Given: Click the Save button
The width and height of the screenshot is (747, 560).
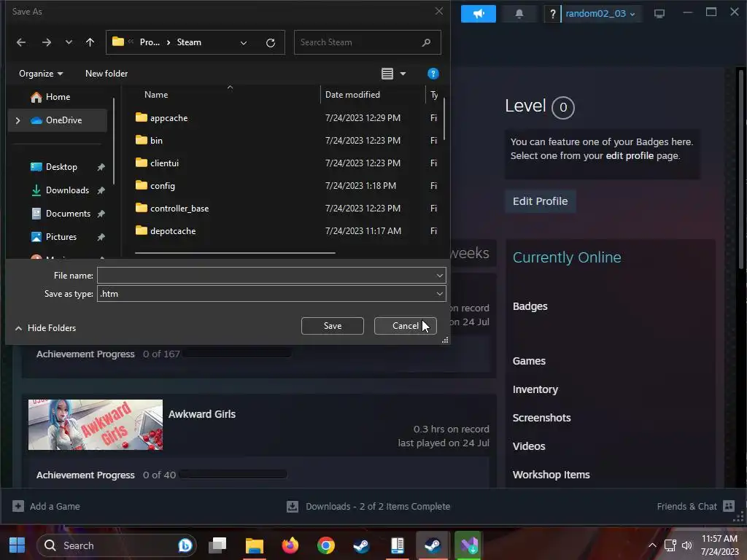Looking at the screenshot, I should click(333, 326).
